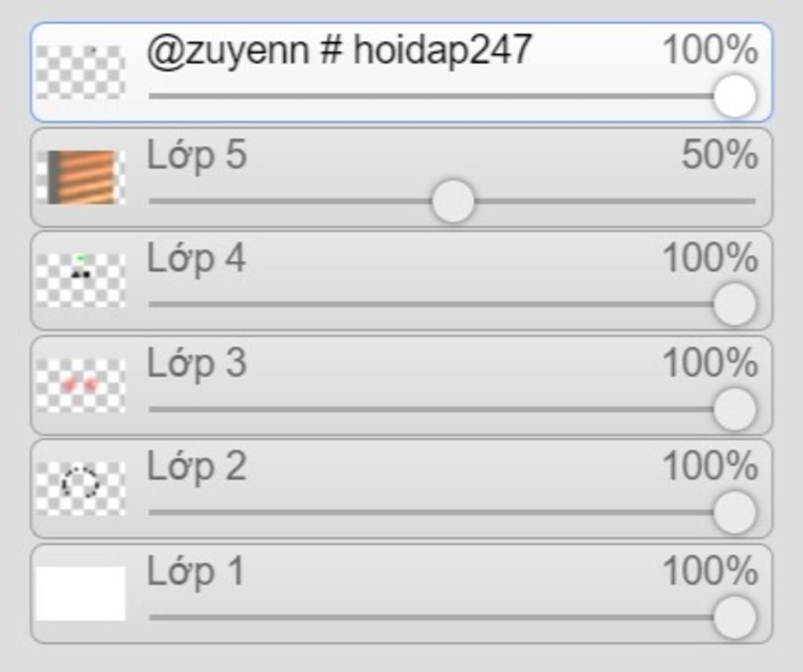Click the top layer's opacity slider handle
803x672 pixels.
coord(734,96)
